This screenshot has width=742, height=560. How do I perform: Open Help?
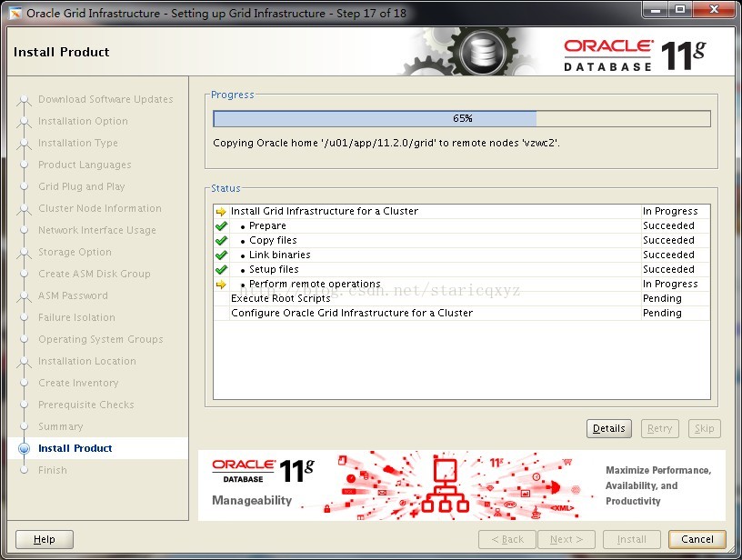coord(45,539)
